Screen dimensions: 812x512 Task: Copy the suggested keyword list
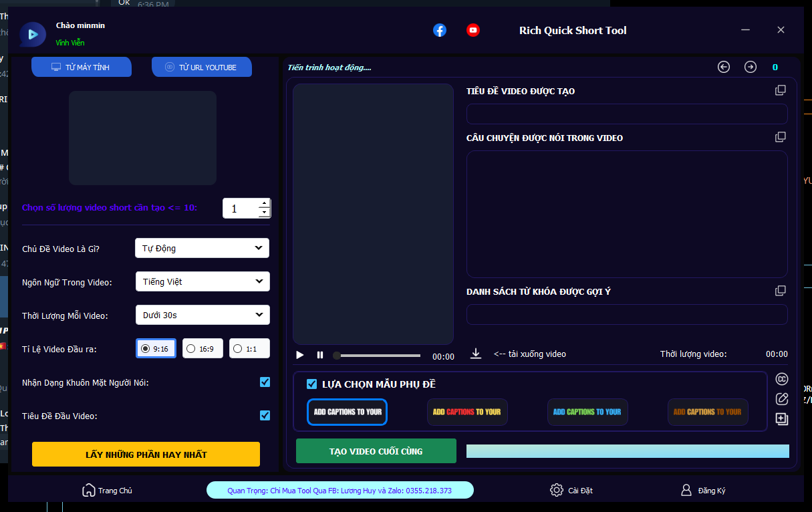point(780,291)
